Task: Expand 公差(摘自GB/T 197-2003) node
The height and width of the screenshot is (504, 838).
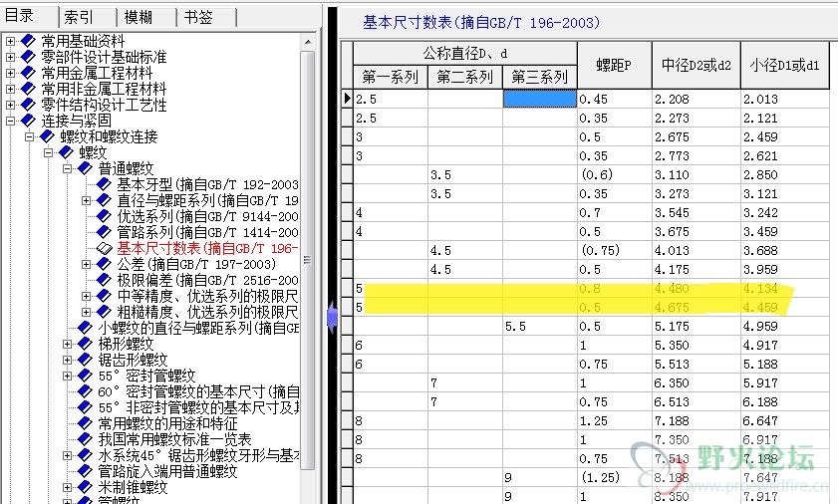Action: click(86, 264)
